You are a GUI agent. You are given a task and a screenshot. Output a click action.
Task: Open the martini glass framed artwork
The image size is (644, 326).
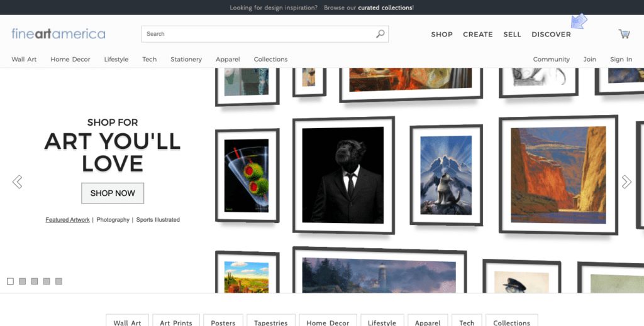pos(247,175)
